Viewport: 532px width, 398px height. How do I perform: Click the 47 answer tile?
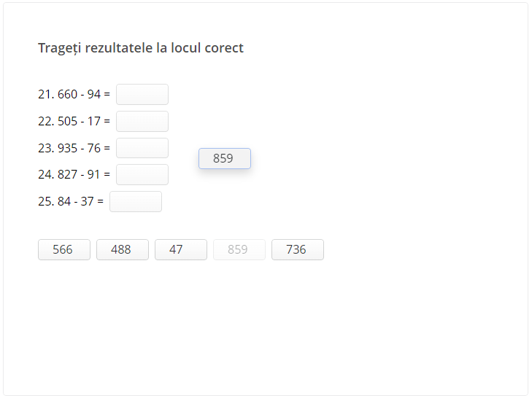click(x=181, y=250)
